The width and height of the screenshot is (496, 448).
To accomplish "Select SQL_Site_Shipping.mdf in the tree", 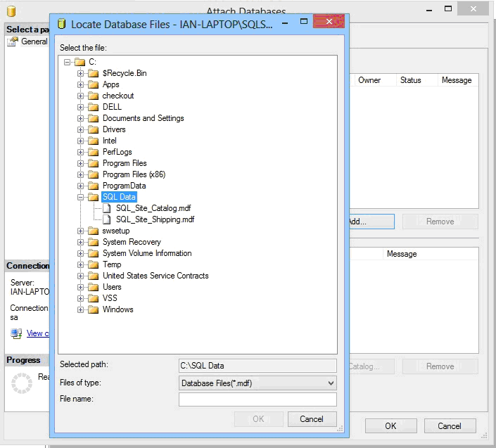I will [x=155, y=219].
